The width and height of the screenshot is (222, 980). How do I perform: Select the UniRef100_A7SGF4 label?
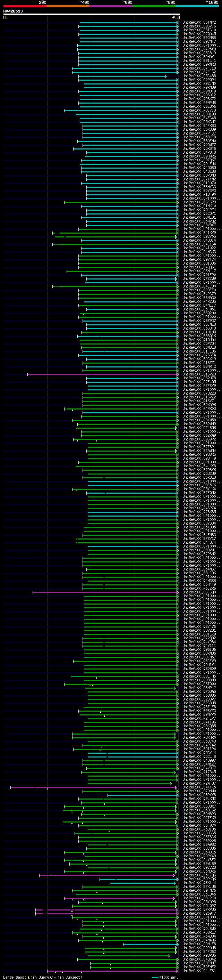pos(199,355)
